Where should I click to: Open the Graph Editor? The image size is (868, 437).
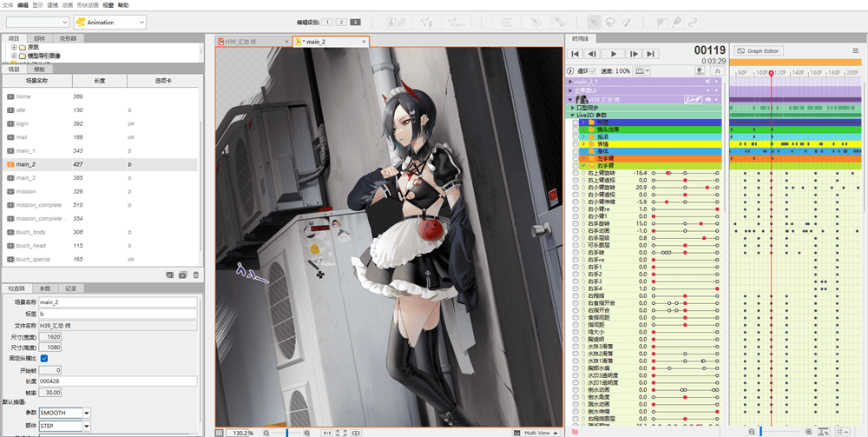coord(758,51)
